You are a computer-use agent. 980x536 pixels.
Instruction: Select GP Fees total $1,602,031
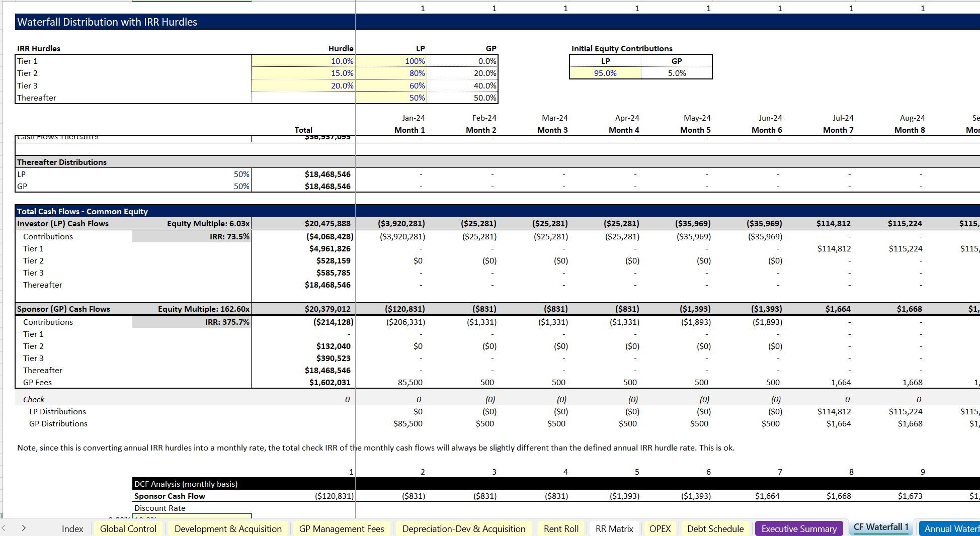point(330,382)
